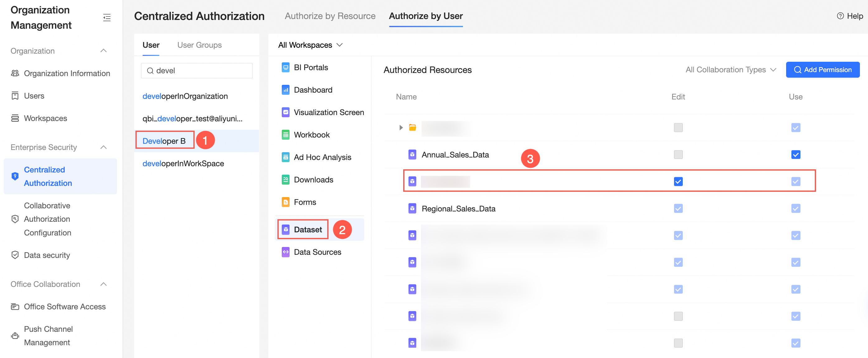Expand the folder row in Authorized Resources
The width and height of the screenshot is (868, 358).
[x=401, y=128]
